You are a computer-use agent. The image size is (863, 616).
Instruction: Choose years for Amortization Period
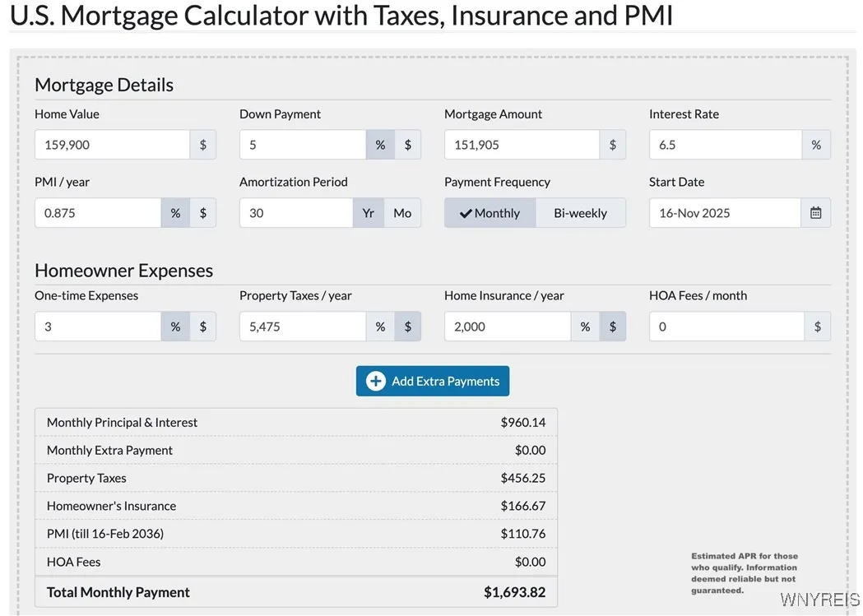[369, 213]
